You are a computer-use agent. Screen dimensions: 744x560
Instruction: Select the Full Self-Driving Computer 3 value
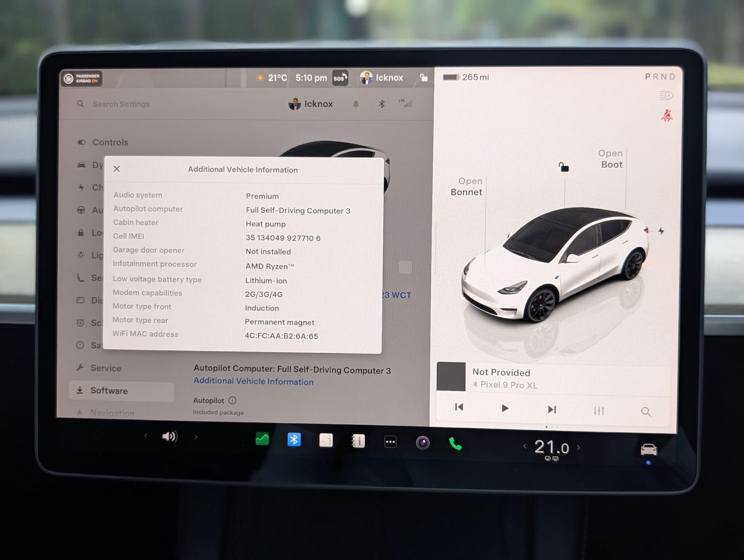[298, 210]
